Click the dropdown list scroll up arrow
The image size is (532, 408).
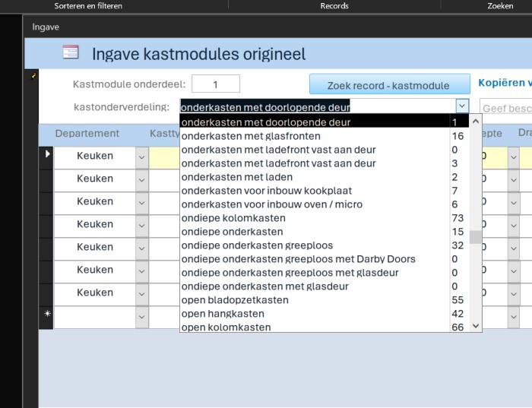476,121
